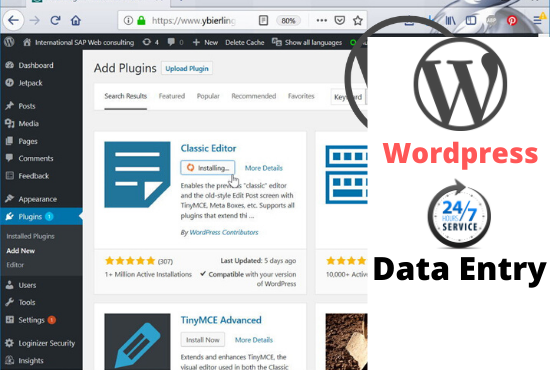Open the Keyword search type dropdown

click(x=349, y=97)
